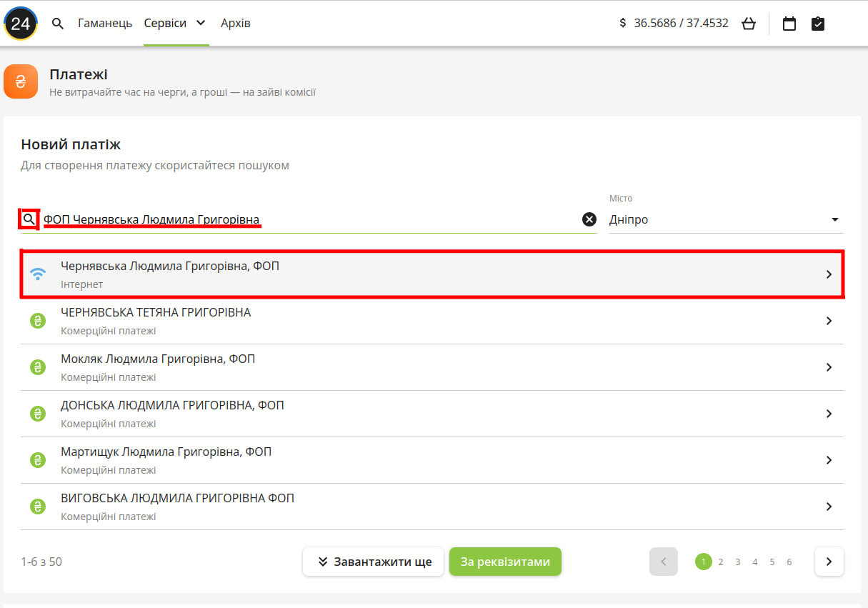
Task: Expand the Сервіси dropdown menu
Action: 175,24
